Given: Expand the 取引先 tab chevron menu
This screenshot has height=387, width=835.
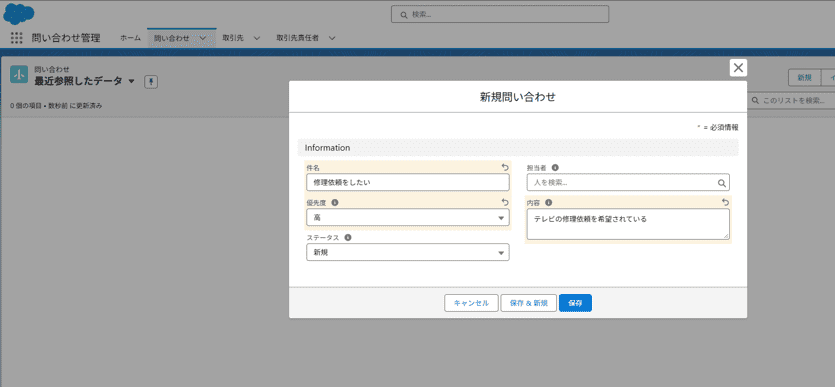Looking at the screenshot, I should tap(257, 38).
